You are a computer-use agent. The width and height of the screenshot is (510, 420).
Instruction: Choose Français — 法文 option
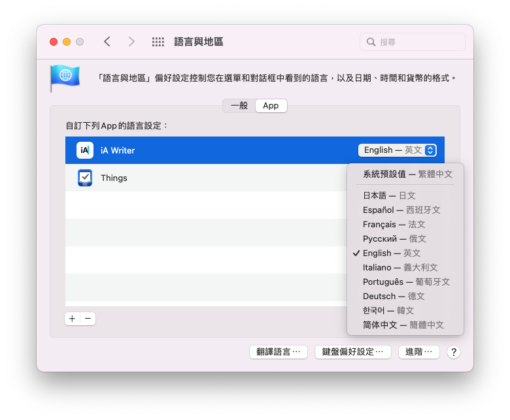[x=405, y=224]
